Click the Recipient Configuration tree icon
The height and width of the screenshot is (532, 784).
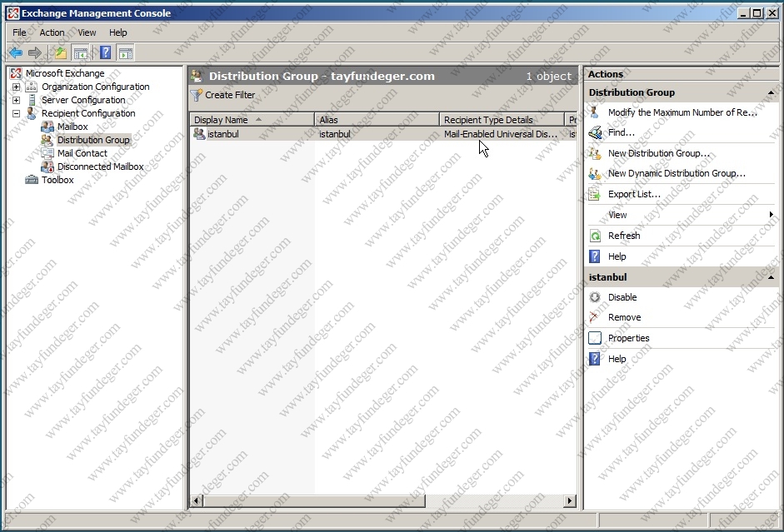[x=32, y=113]
